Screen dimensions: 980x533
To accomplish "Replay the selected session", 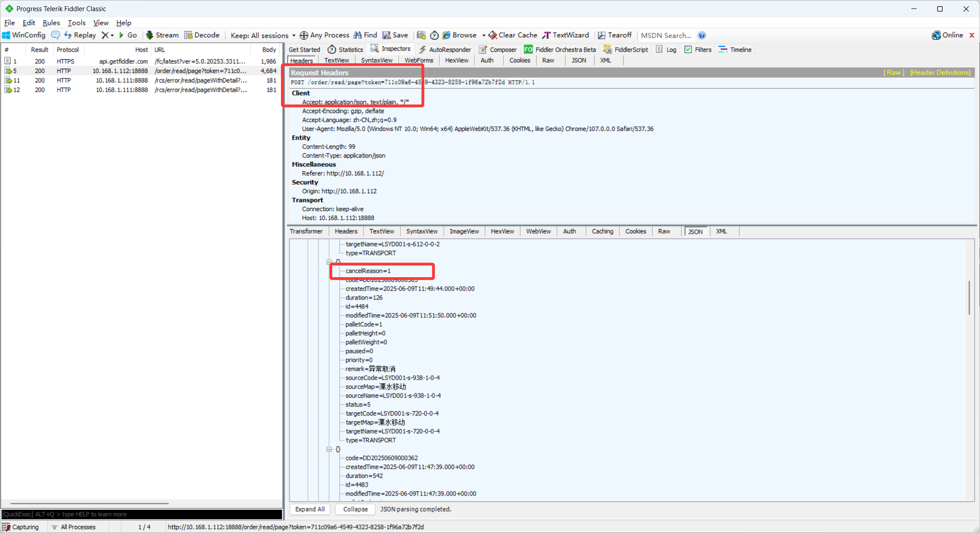I will 80,35.
